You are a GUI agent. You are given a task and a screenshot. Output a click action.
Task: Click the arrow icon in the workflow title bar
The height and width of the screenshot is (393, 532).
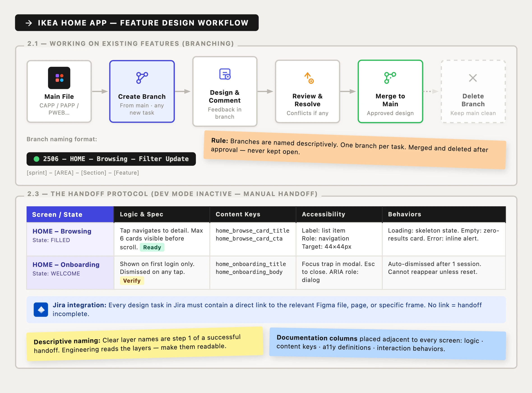[x=29, y=23]
